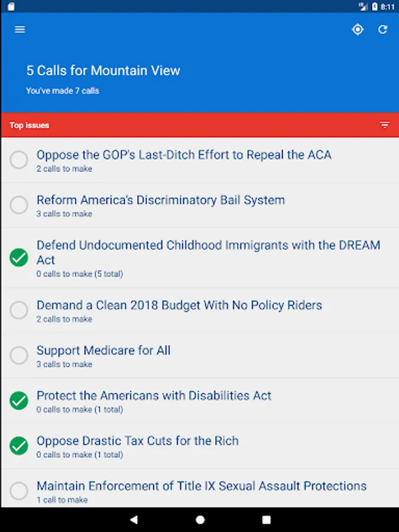Image resolution: width=399 pixels, height=532 pixels.
Task: Tap the location target icon
Action: 358,30
